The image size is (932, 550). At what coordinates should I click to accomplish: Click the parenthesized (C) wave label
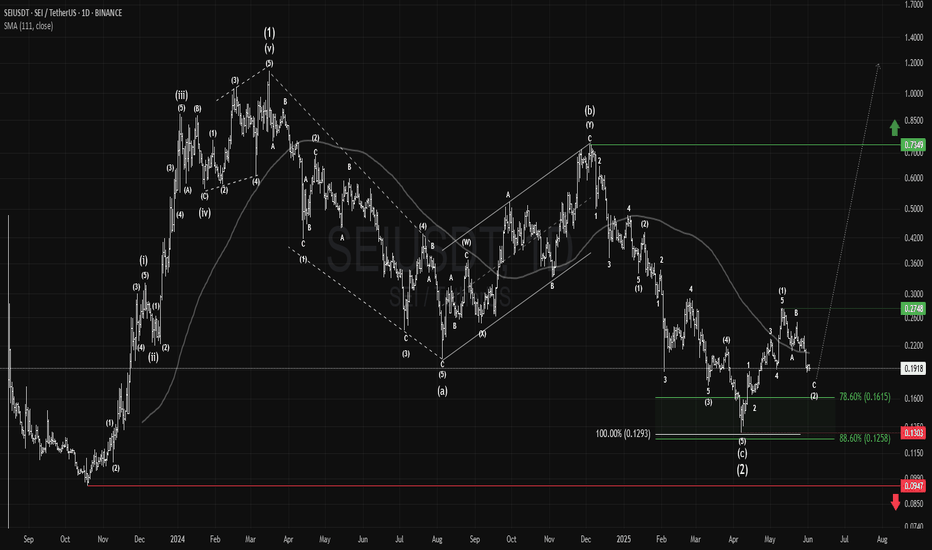pyautogui.click(x=204, y=196)
